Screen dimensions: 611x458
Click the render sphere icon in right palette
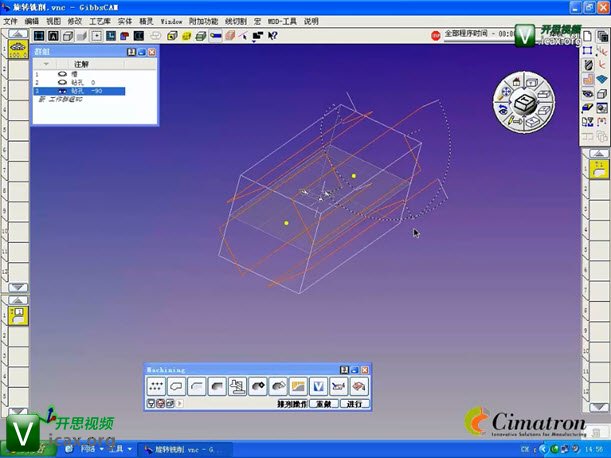[602, 108]
